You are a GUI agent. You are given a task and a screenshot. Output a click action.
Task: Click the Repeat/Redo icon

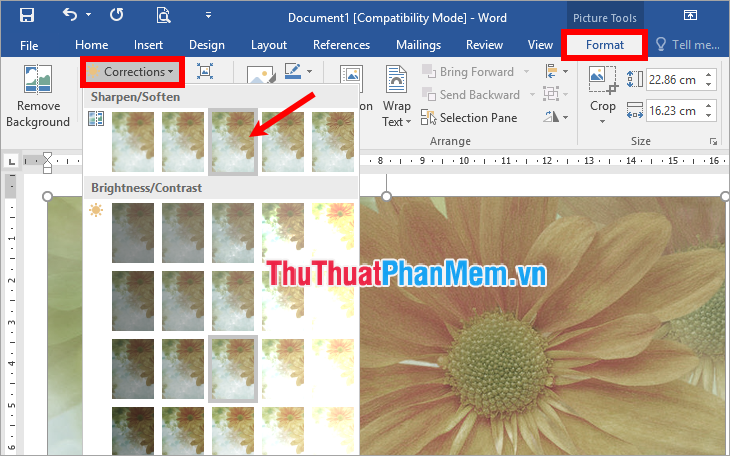pos(117,15)
